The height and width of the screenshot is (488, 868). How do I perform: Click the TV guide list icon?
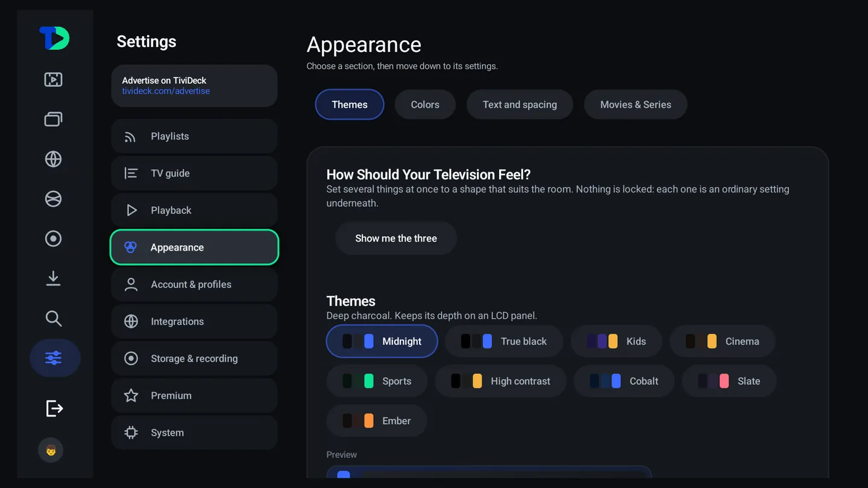[x=131, y=174]
